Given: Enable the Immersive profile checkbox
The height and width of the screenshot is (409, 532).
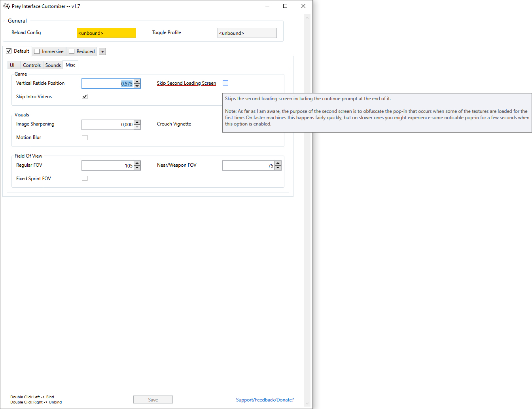Looking at the screenshot, I should [37, 51].
